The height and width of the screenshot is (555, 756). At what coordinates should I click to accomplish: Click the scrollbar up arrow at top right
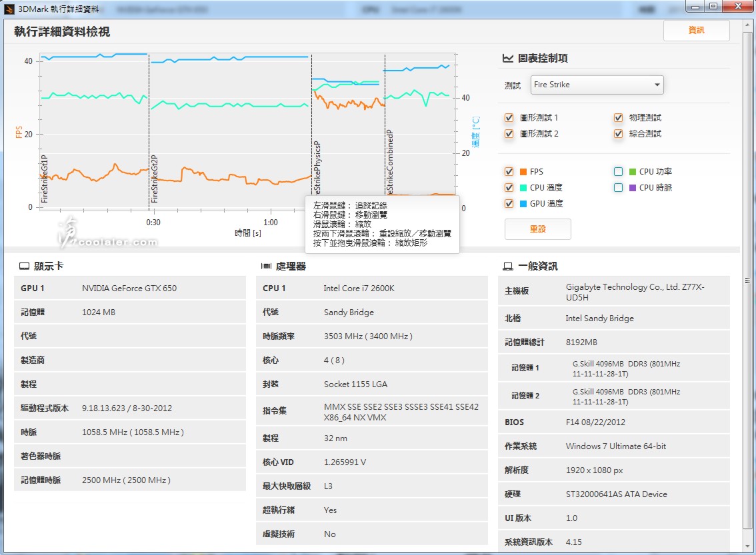(747, 25)
